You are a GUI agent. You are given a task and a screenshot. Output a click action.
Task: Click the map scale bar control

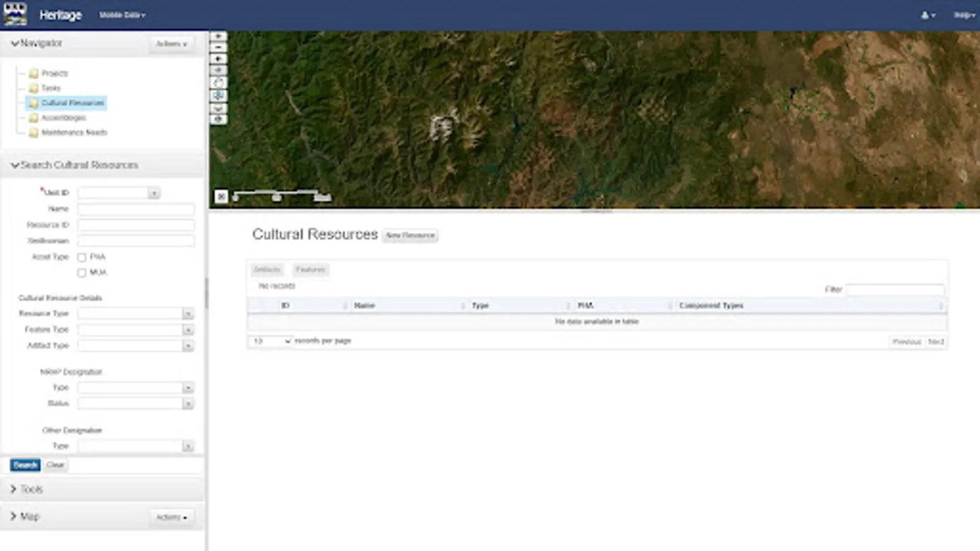(x=279, y=195)
